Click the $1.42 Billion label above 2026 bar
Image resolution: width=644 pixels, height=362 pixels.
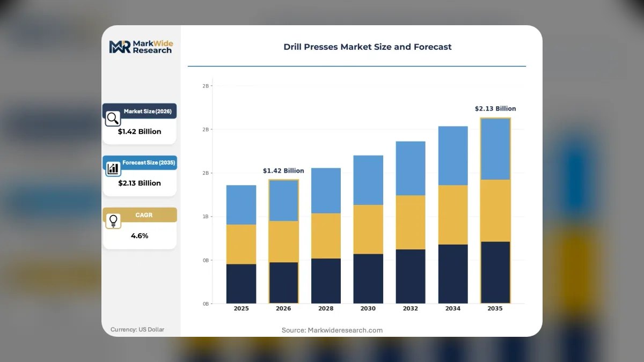[x=283, y=171]
